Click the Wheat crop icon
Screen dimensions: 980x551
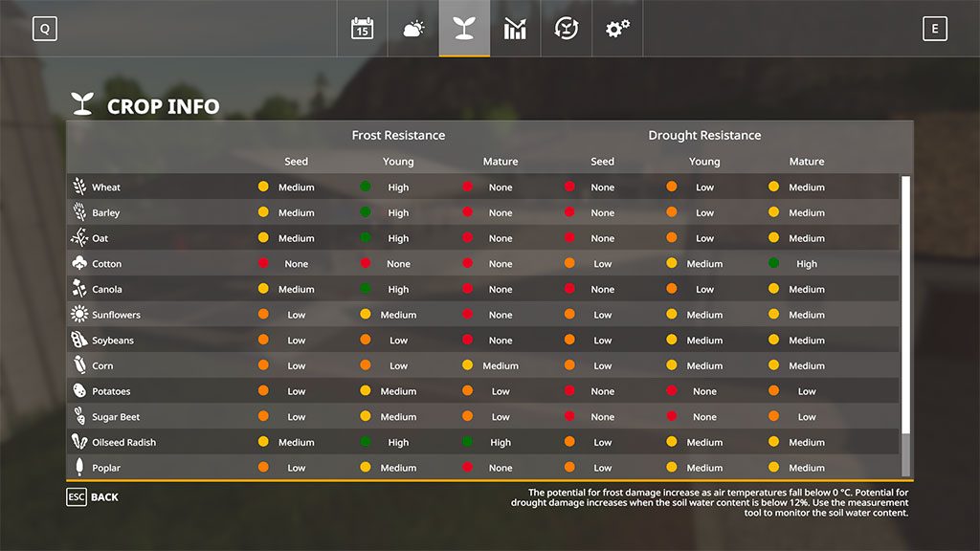point(79,187)
